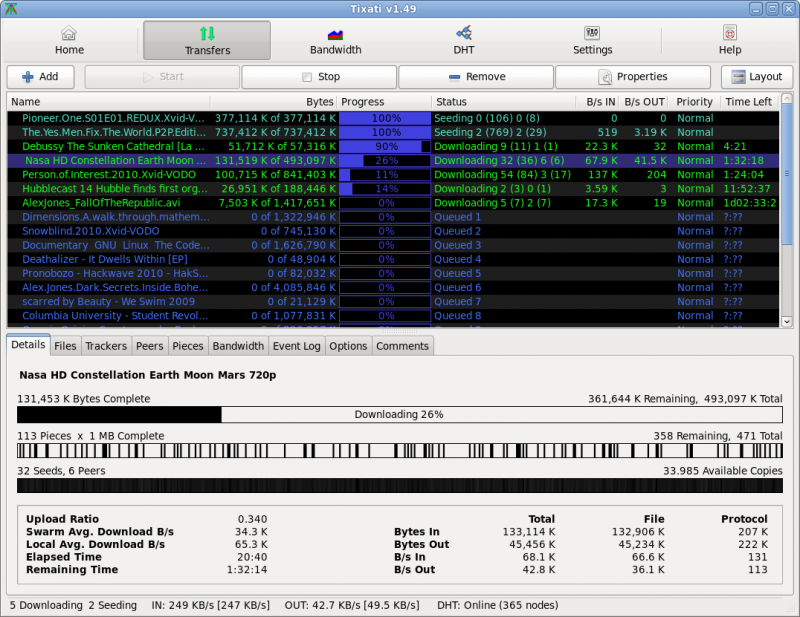
Task: Switch to the Event Log tab
Action: [x=296, y=346]
